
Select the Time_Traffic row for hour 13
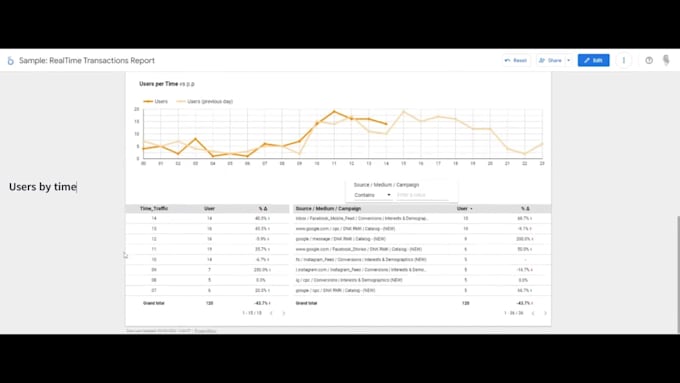tap(207, 229)
